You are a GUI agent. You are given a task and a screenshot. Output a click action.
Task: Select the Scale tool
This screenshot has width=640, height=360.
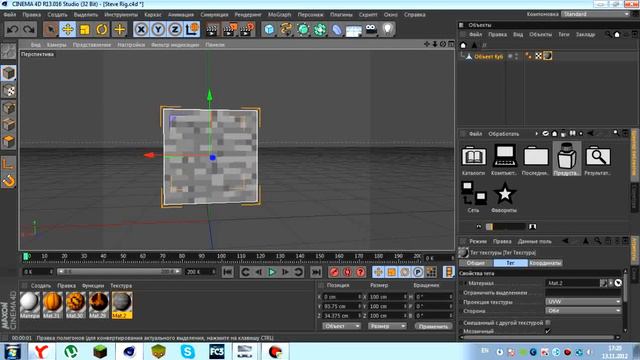pos(84,29)
